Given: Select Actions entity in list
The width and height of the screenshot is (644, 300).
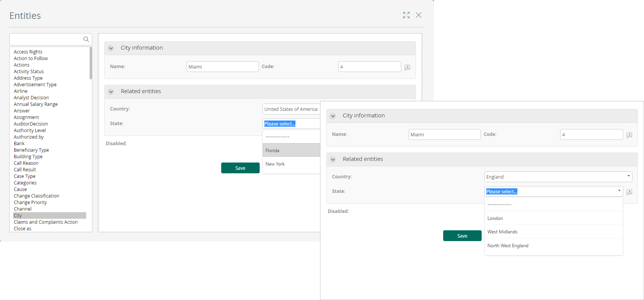Looking at the screenshot, I should click(22, 65).
